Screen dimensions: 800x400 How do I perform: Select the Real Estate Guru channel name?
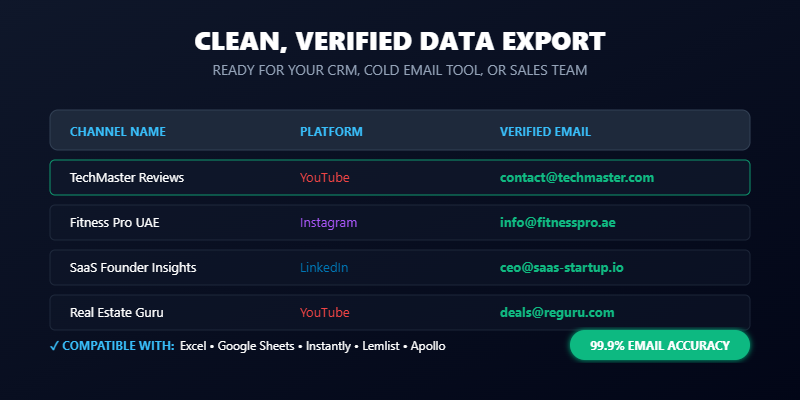click(x=117, y=312)
